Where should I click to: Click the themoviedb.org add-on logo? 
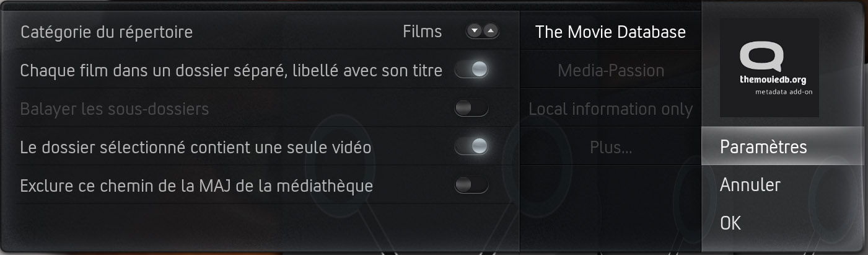(x=769, y=68)
